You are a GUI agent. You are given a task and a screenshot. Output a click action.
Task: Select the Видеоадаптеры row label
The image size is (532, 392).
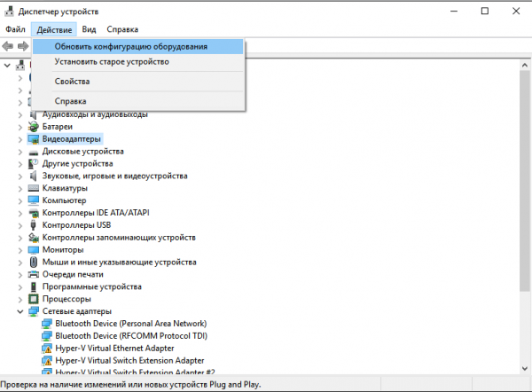point(72,139)
